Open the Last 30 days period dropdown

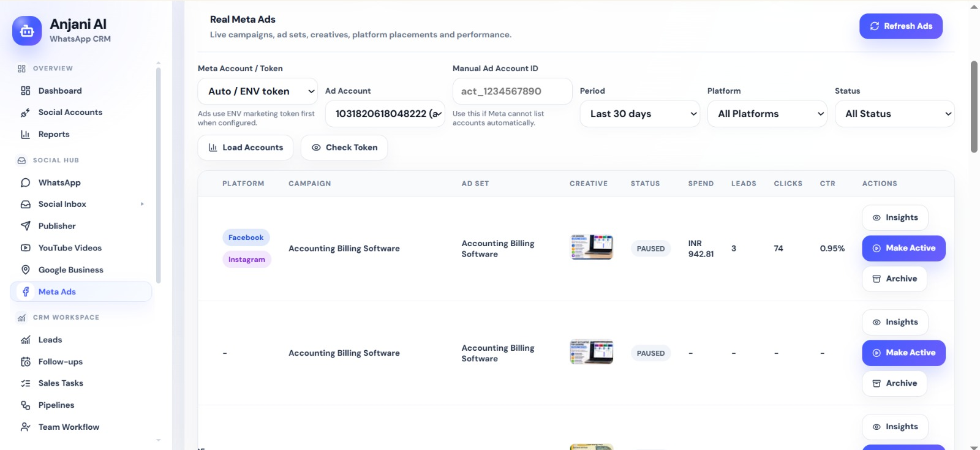(640, 114)
